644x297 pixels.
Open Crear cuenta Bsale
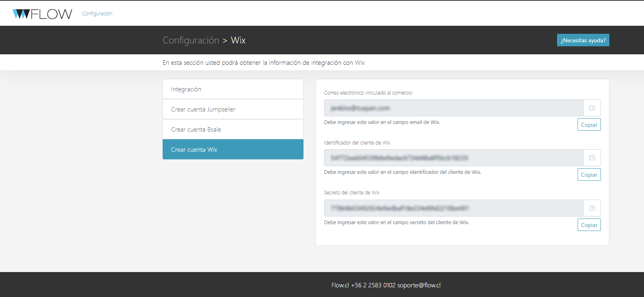point(233,129)
